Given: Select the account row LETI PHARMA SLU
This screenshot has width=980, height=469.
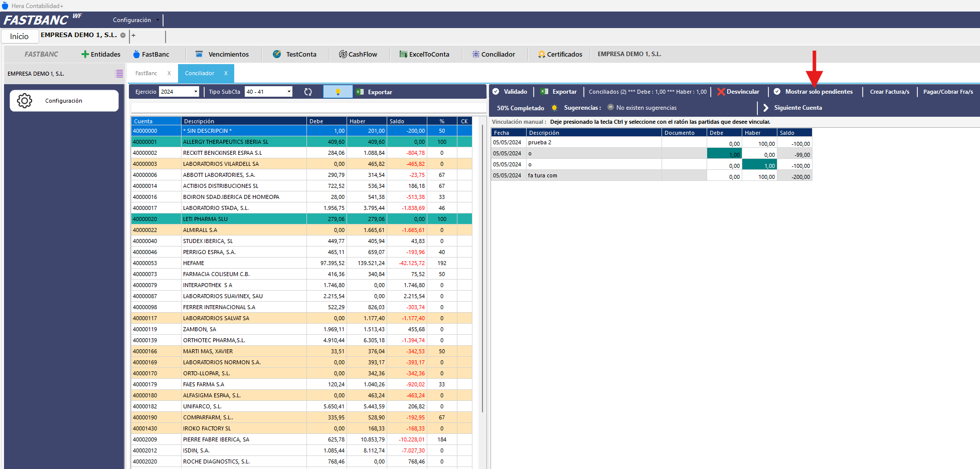Looking at the screenshot, I should [301, 219].
